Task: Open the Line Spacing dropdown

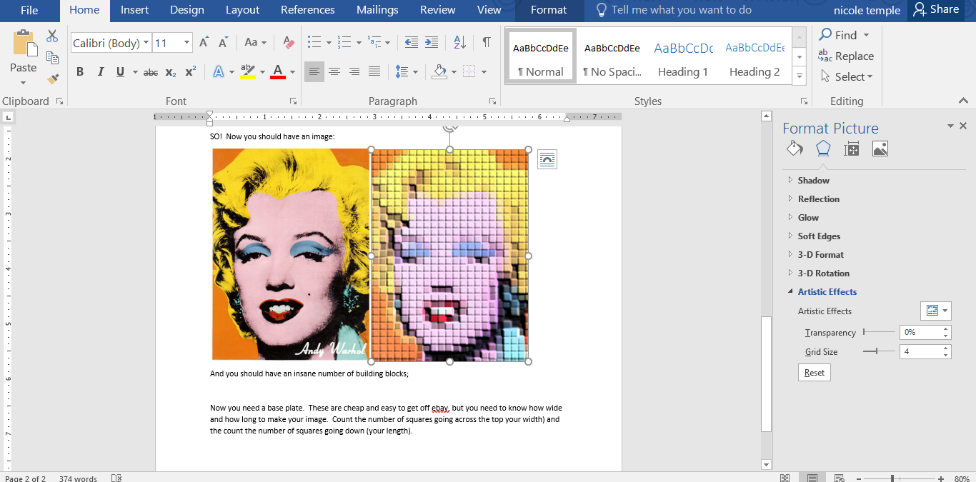Action: click(407, 72)
